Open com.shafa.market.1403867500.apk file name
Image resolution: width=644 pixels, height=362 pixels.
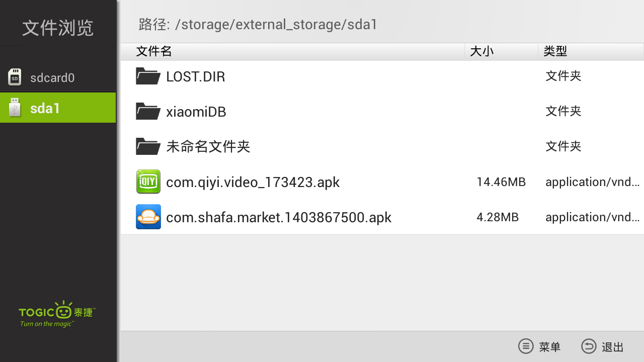click(x=279, y=217)
